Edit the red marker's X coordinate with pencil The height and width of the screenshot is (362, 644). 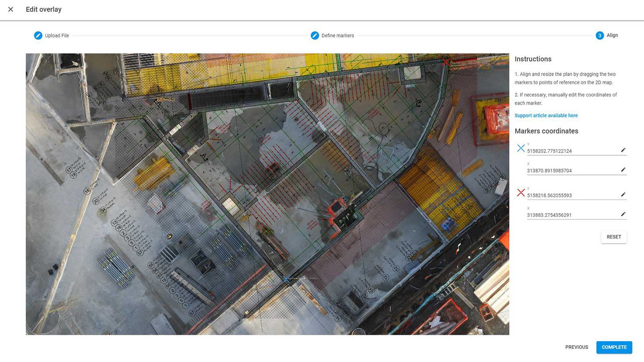pyautogui.click(x=623, y=215)
